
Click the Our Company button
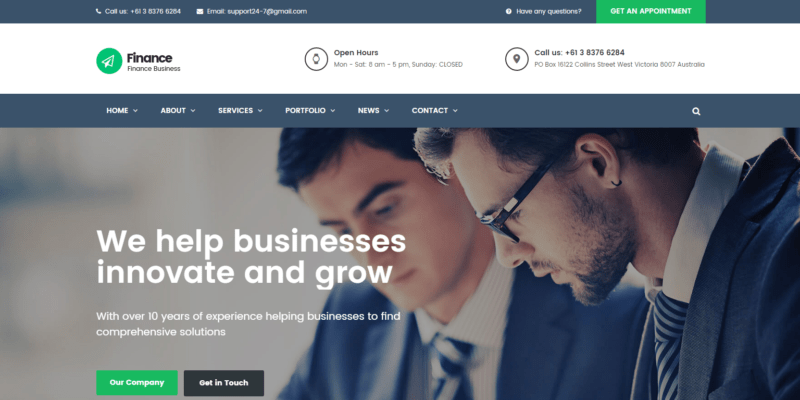(137, 383)
